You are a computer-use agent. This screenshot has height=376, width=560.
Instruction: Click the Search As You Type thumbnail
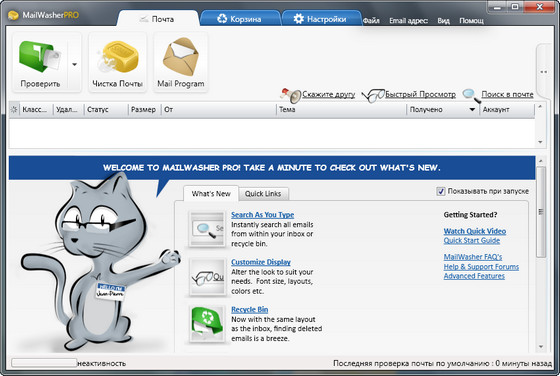point(207,229)
